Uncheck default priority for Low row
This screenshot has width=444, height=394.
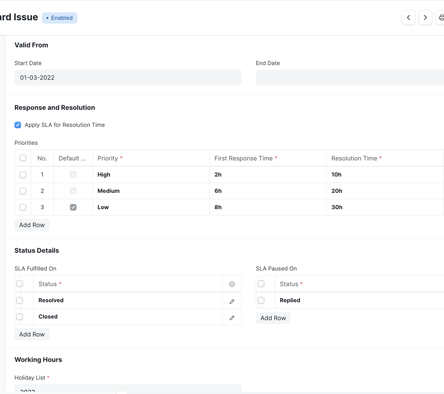73,207
